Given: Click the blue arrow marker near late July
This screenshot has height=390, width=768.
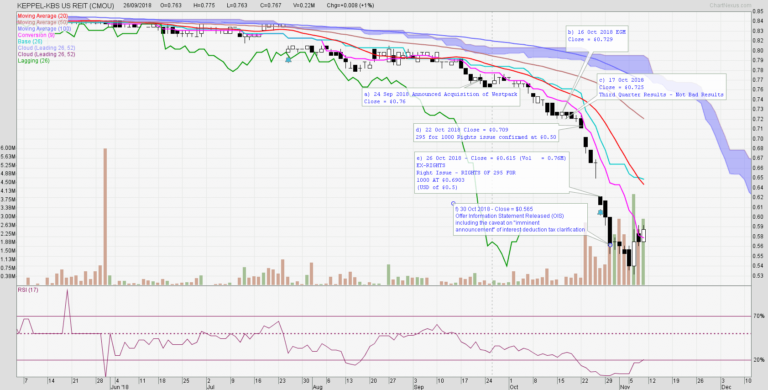Looking at the screenshot, I should click(288, 59).
